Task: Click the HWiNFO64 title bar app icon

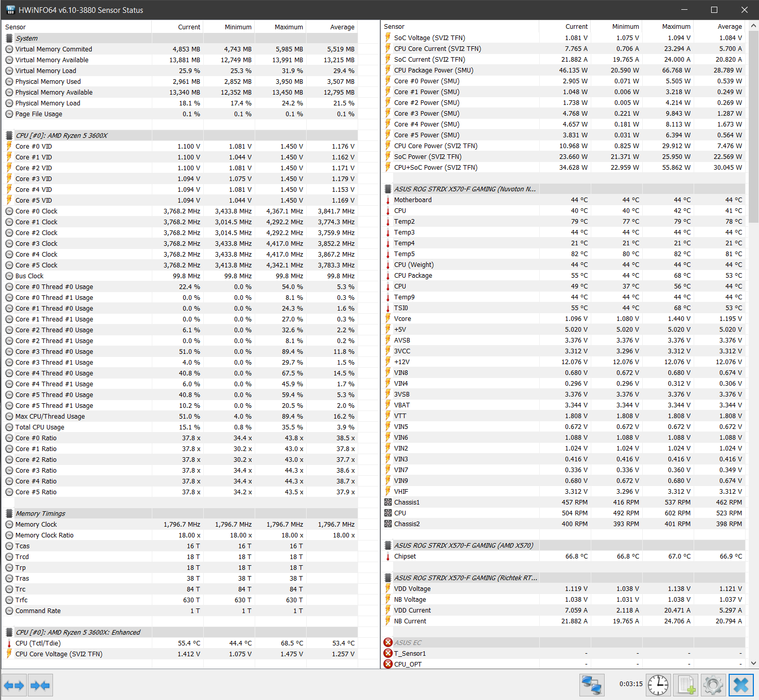Action: coord(10,10)
